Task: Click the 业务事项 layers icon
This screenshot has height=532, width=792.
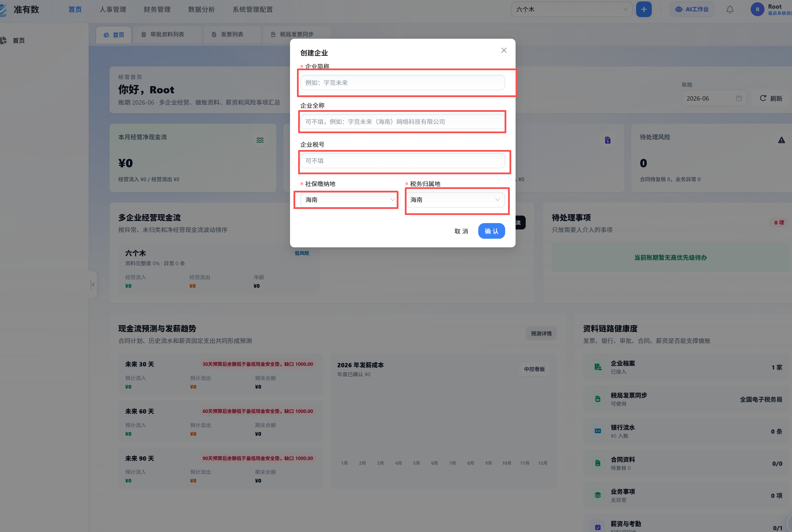Action: pyautogui.click(x=598, y=495)
